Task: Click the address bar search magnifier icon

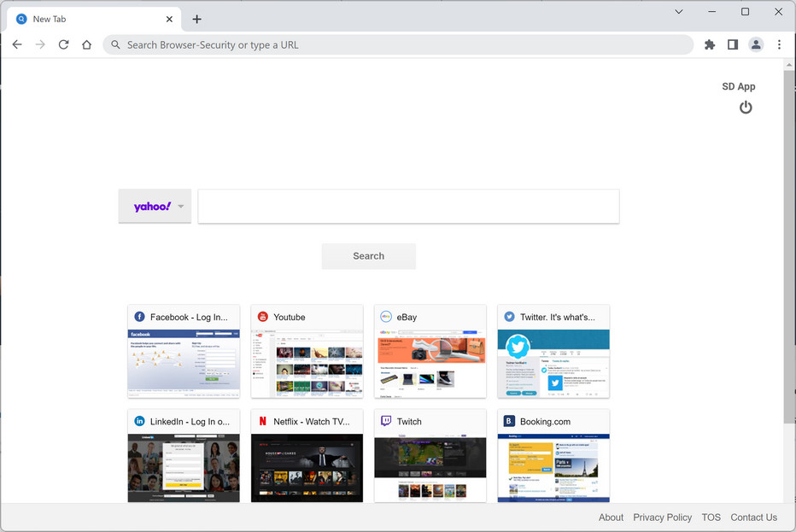Action: pyautogui.click(x=116, y=44)
